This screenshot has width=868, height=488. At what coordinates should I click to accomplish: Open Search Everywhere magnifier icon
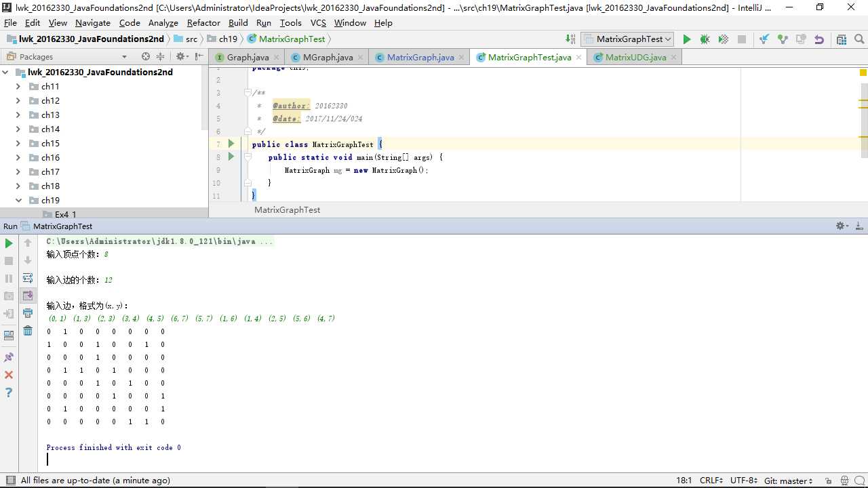coord(859,39)
